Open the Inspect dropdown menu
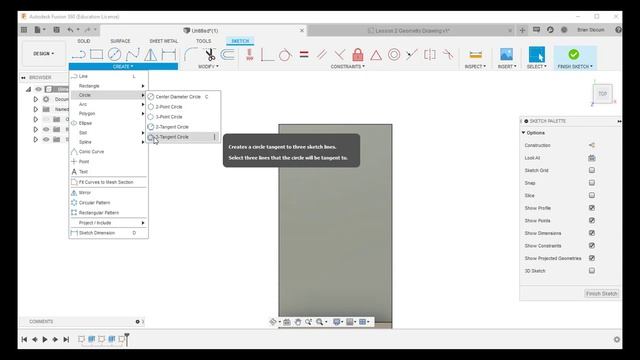Image resolution: width=640 pixels, height=360 pixels. click(x=476, y=66)
